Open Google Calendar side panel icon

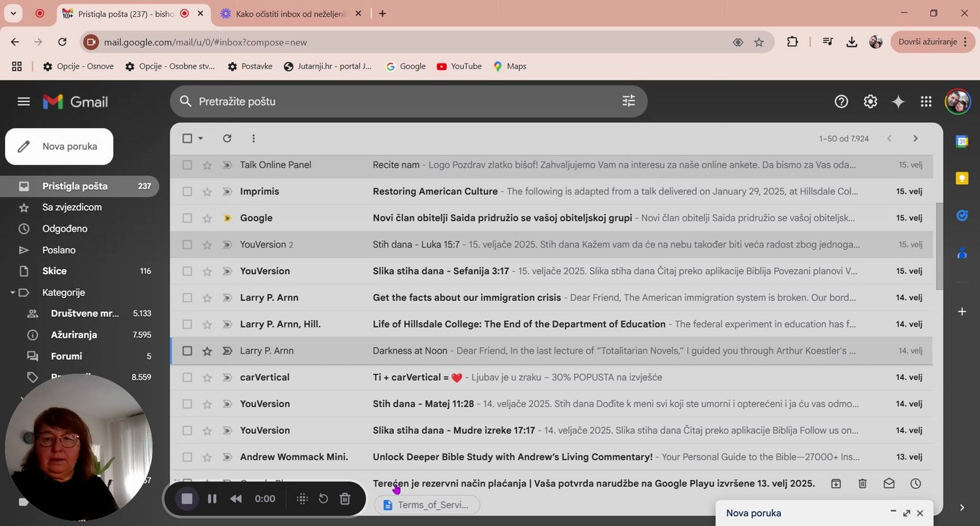(x=962, y=142)
